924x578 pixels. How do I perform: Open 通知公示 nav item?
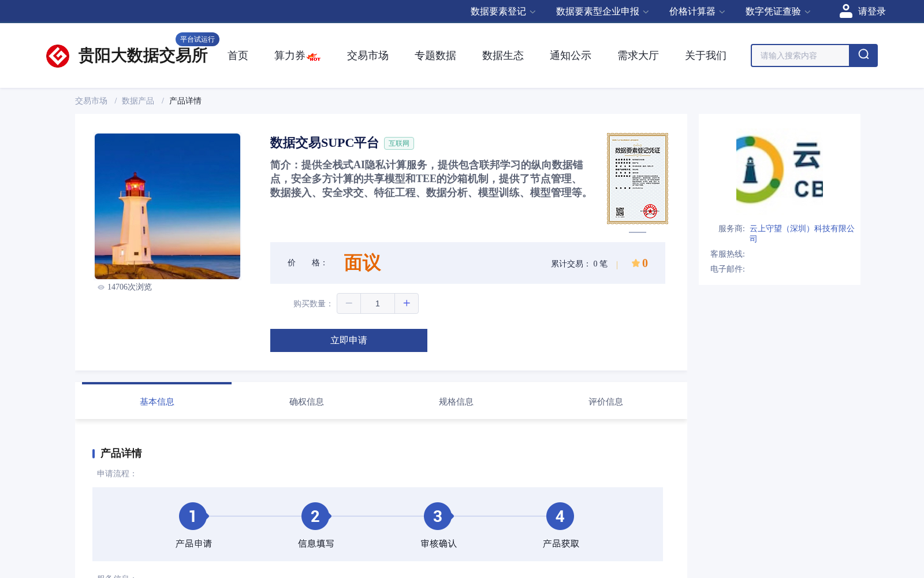(x=571, y=55)
